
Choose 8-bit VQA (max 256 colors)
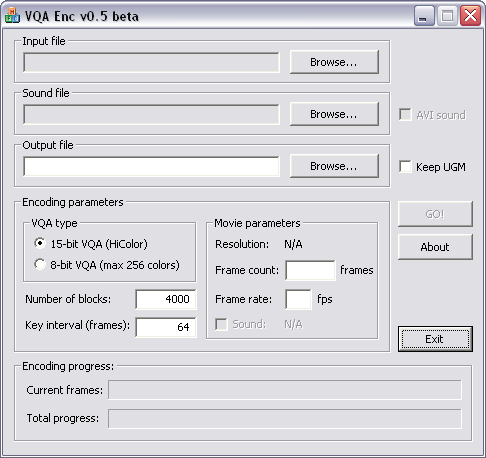pos(40,265)
